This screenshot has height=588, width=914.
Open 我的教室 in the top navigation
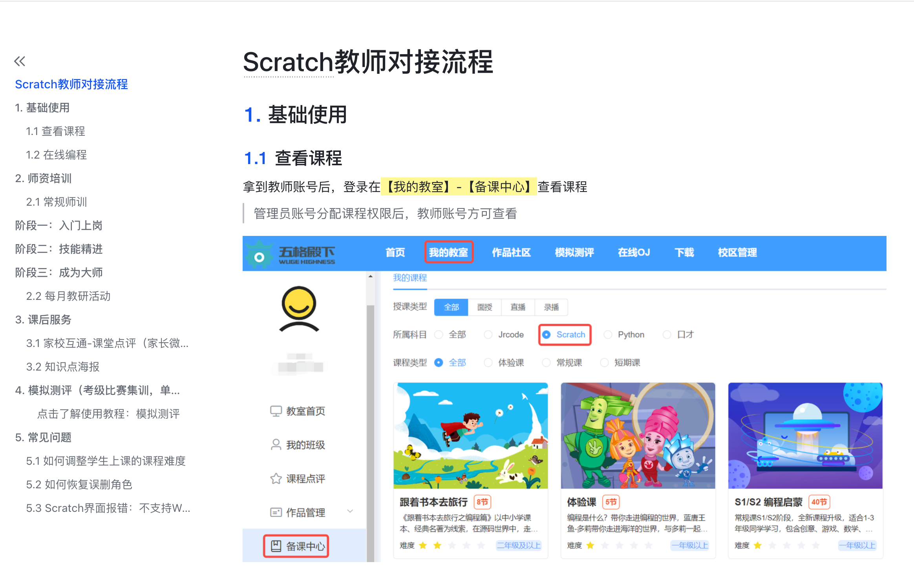pos(448,252)
